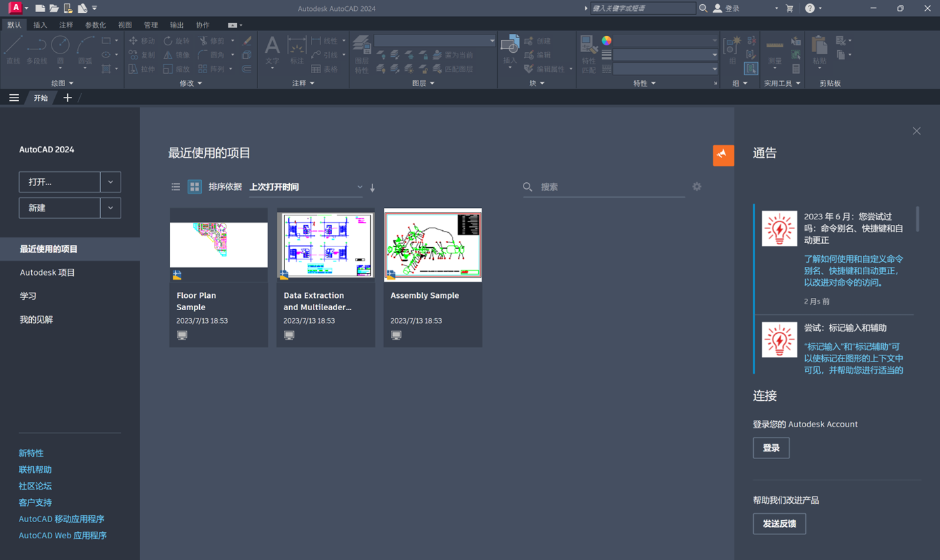Select the Scale (缩放) tool
This screenshot has height=560, width=940.
click(177, 69)
